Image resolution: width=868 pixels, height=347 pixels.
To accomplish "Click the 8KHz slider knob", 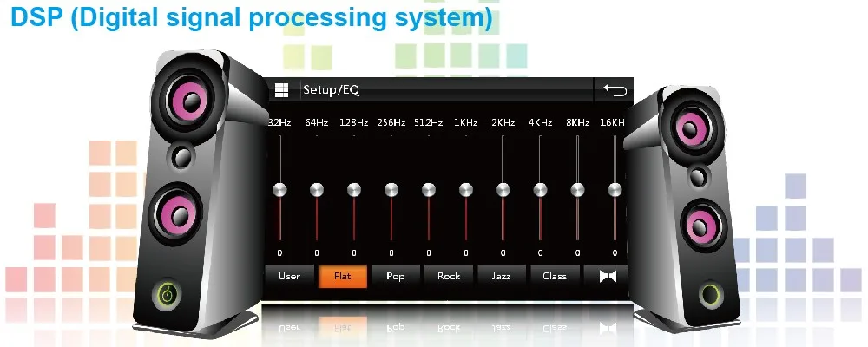I will (x=577, y=190).
